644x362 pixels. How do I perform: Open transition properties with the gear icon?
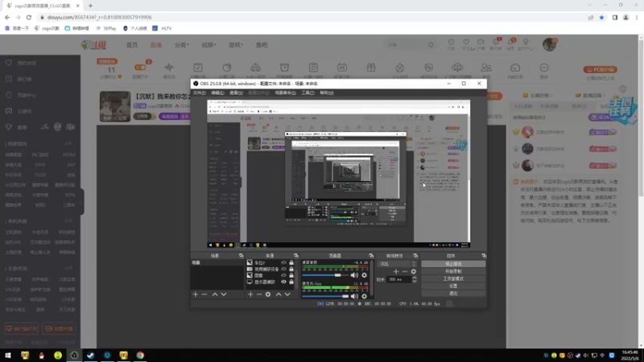click(413, 271)
